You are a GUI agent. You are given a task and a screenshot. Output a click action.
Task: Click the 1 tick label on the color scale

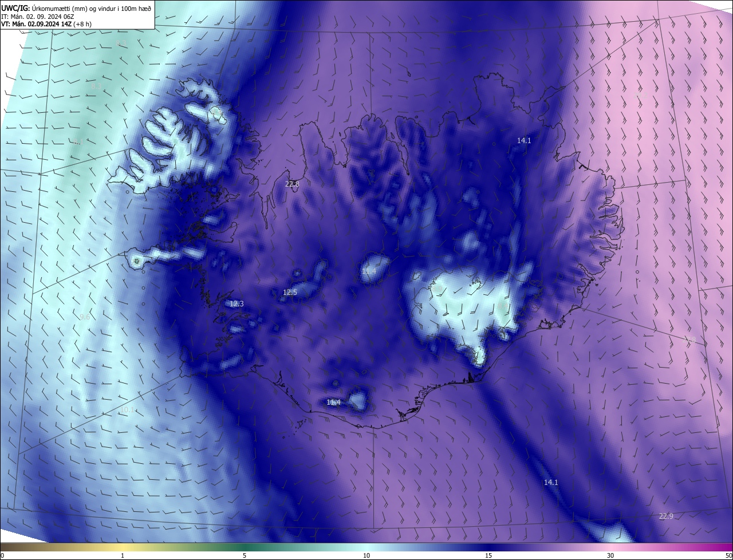point(123,555)
